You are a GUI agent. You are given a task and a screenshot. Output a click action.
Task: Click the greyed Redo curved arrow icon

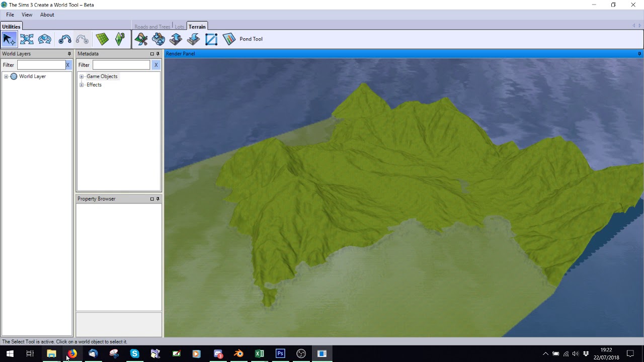(x=82, y=39)
